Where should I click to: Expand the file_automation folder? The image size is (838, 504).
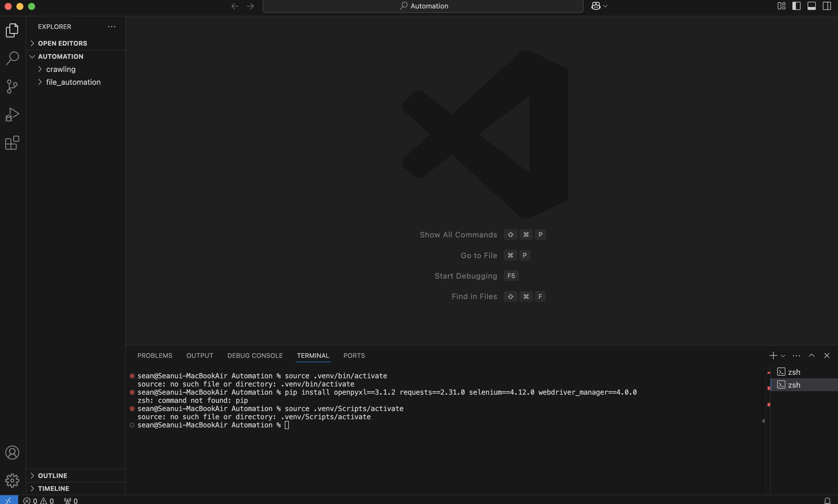point(75,82)
